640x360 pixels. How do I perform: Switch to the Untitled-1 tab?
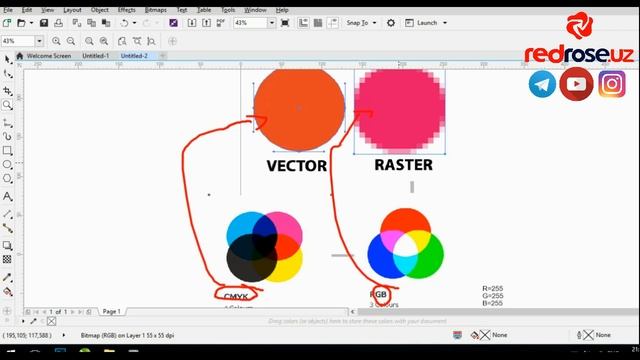96,56
